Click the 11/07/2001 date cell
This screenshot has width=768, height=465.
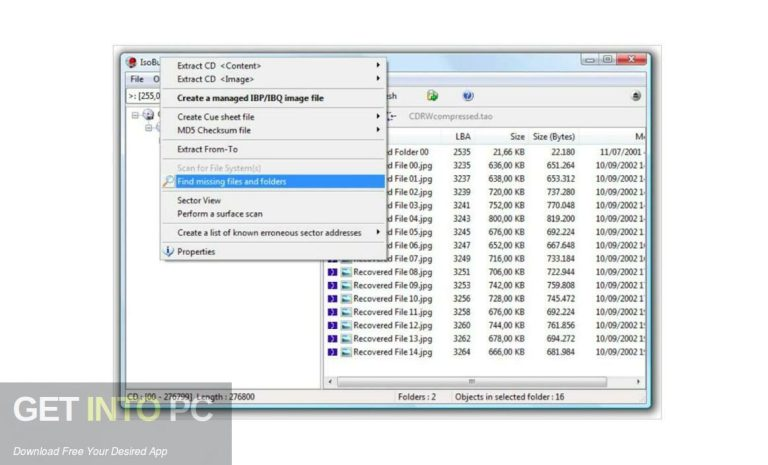(x=620, y=152)
